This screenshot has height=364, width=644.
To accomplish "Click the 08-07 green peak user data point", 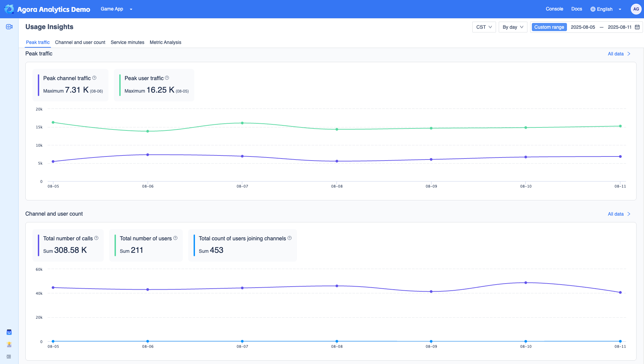I will click(242, 123).
